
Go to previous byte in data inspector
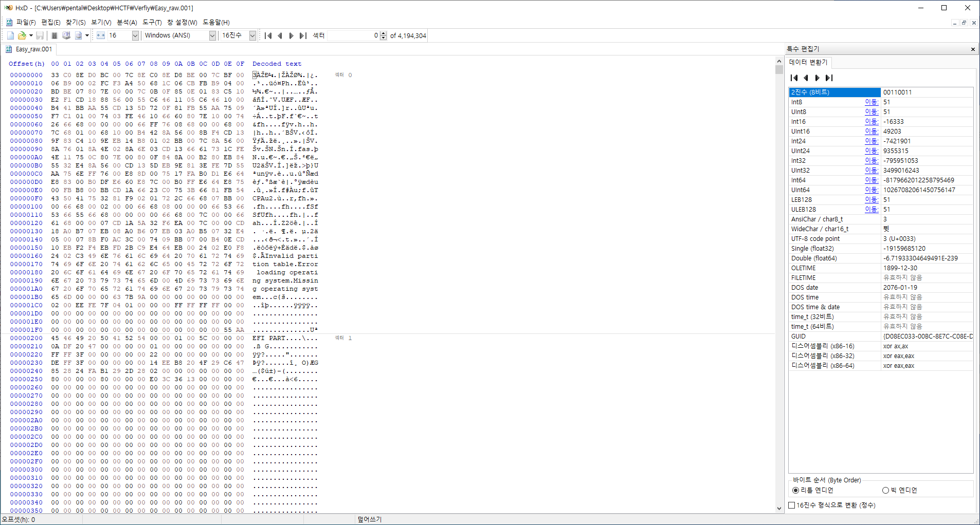coord(806,78)
